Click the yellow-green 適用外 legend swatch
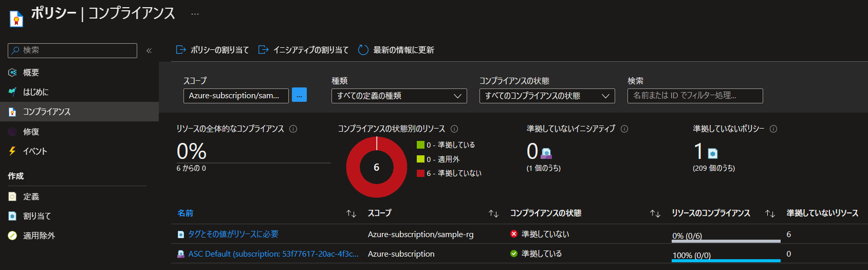The image size is (868, 270). tap(420, 159)
